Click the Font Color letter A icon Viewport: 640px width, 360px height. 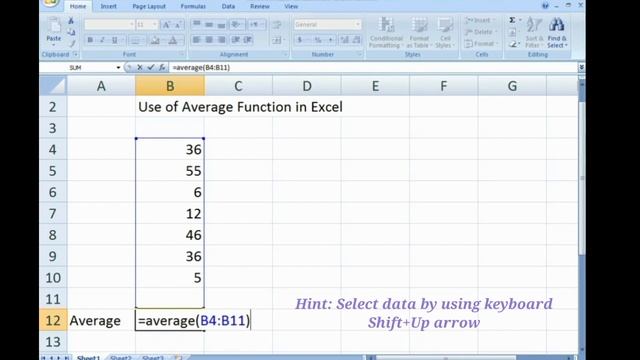point(173,40)
